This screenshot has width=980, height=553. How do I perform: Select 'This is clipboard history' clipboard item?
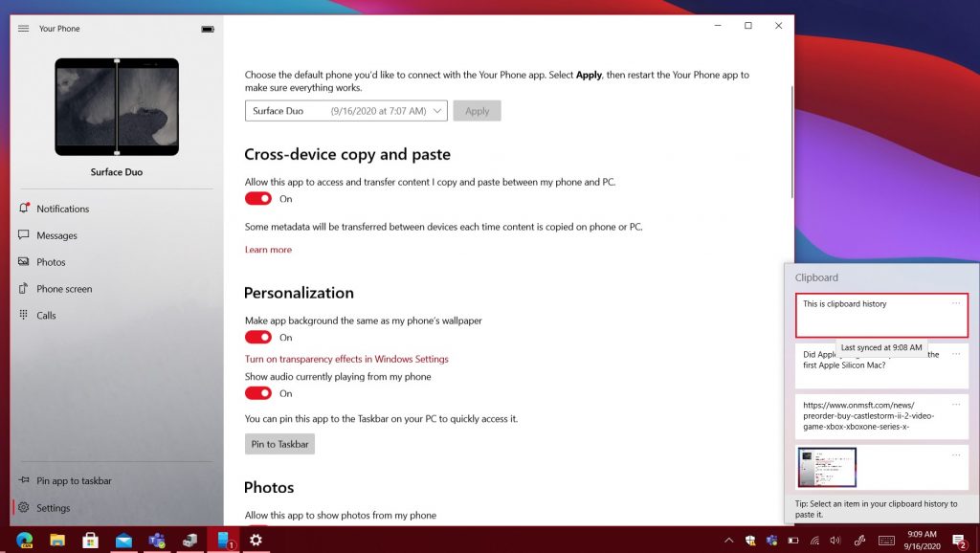point(881,315)
